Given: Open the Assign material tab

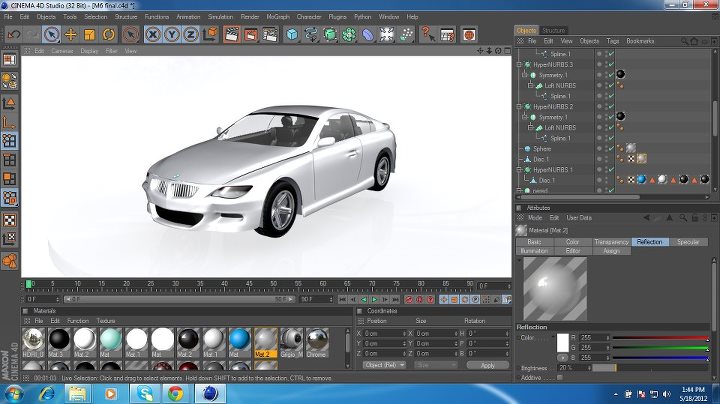Looking at the screenshot, I should click(x=611, y=251).
